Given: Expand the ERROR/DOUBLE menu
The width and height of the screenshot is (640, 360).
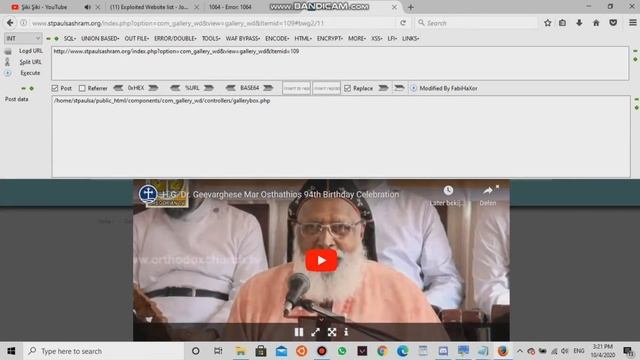Looking at the screenshot, I should tap(175, 38).
